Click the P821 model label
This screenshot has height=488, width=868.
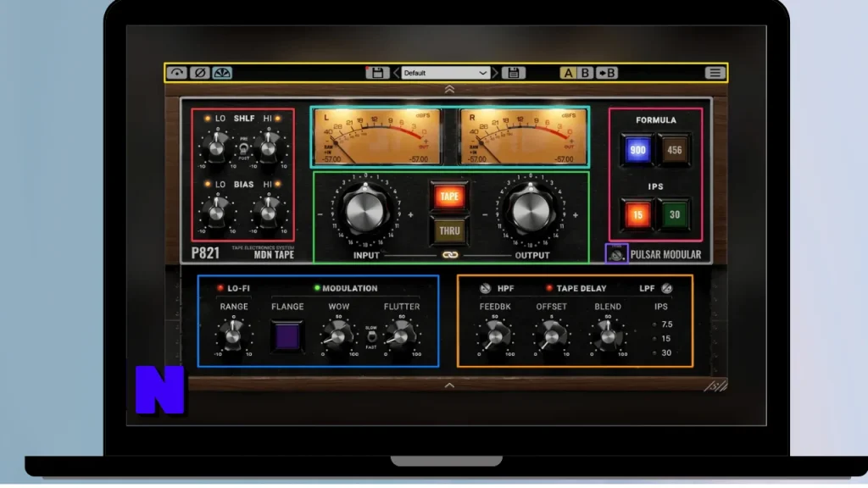click(205, 253)
